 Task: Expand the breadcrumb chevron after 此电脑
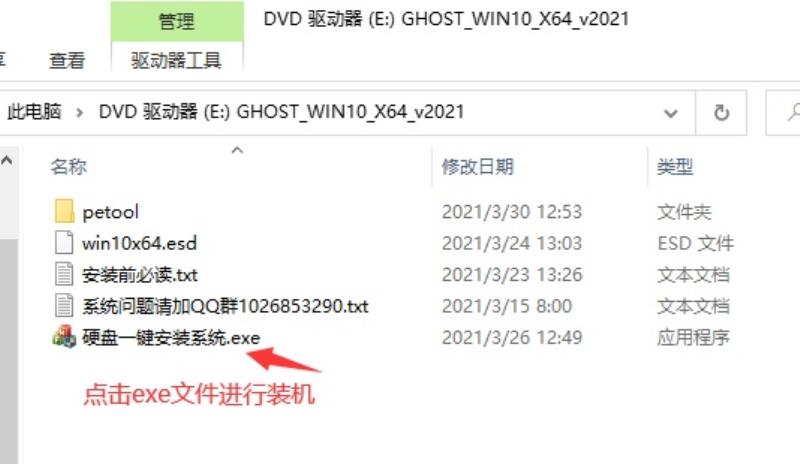(80, 112)
